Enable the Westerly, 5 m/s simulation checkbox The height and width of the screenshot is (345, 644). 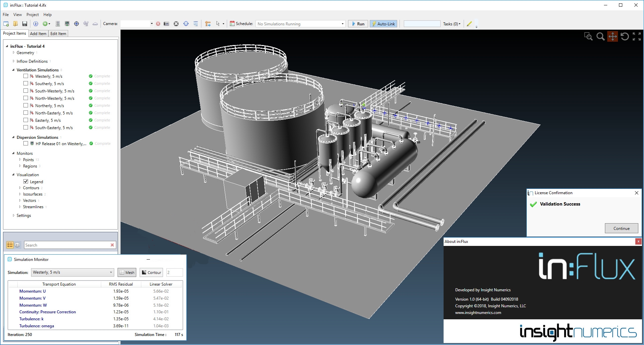pyautogui.click(x=26, y=76)
